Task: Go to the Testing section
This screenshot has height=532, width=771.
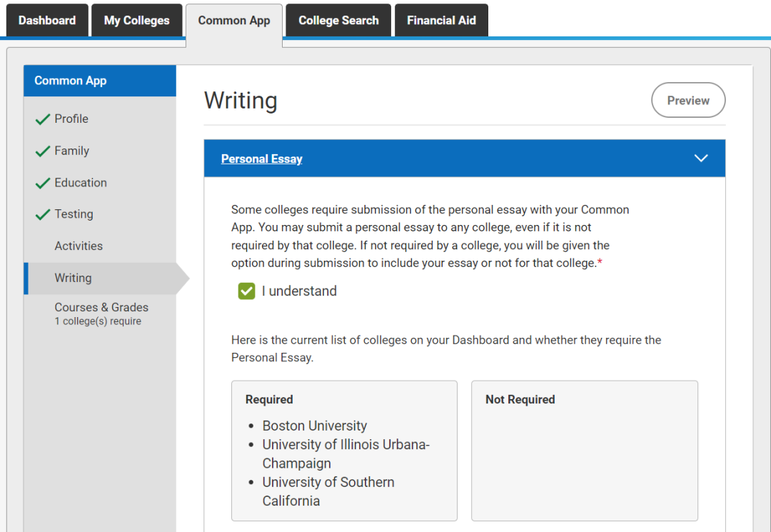Action: point(74,214)
